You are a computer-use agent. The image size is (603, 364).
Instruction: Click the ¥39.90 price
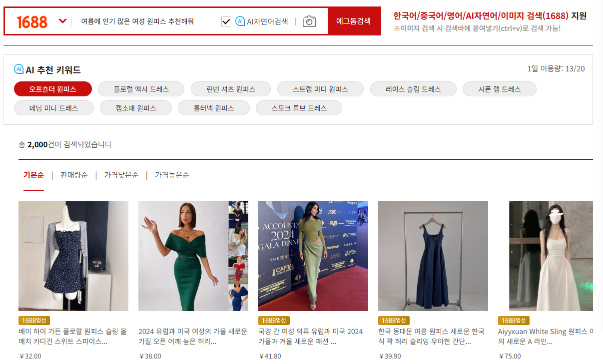tap(390, 356)
